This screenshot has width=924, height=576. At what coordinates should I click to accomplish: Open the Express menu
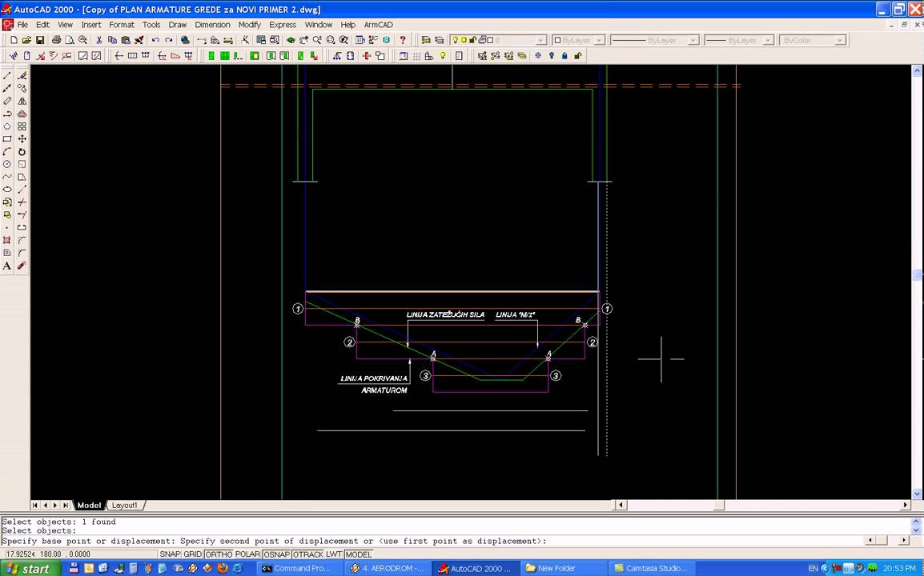tap(283, 25)
